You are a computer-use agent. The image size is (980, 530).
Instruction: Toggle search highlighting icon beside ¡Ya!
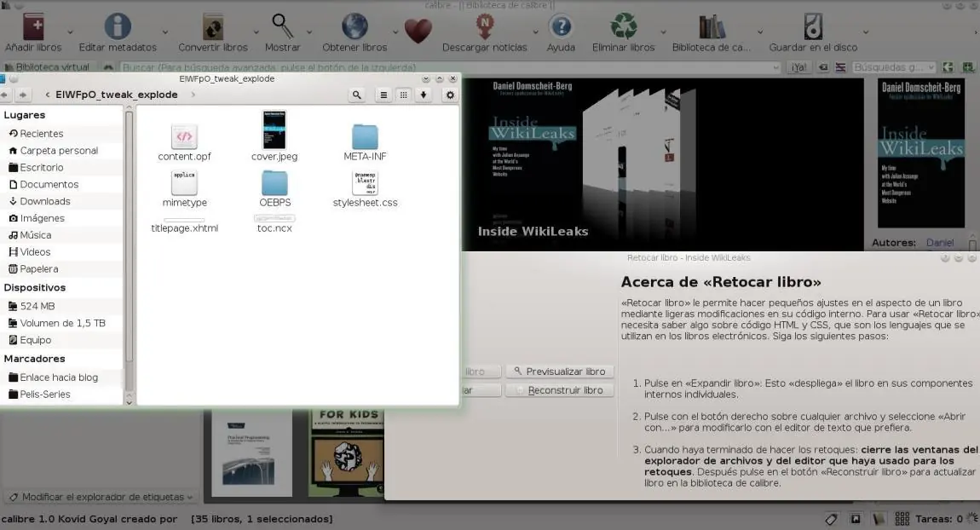(840, 67)
